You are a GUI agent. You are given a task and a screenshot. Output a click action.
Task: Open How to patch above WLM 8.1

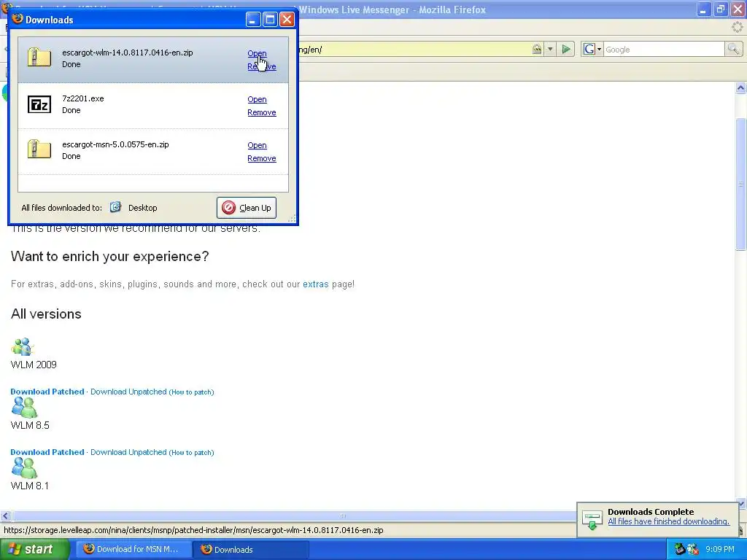point(192,453)
